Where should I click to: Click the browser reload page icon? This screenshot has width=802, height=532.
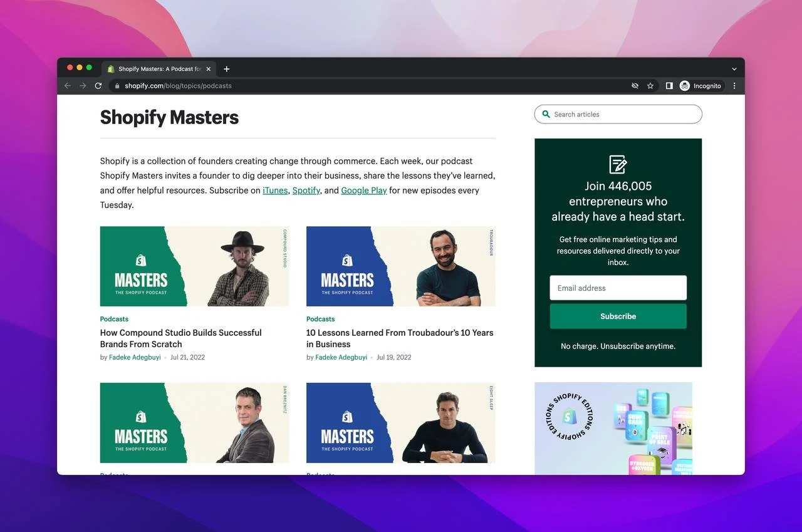pos(98,86)
